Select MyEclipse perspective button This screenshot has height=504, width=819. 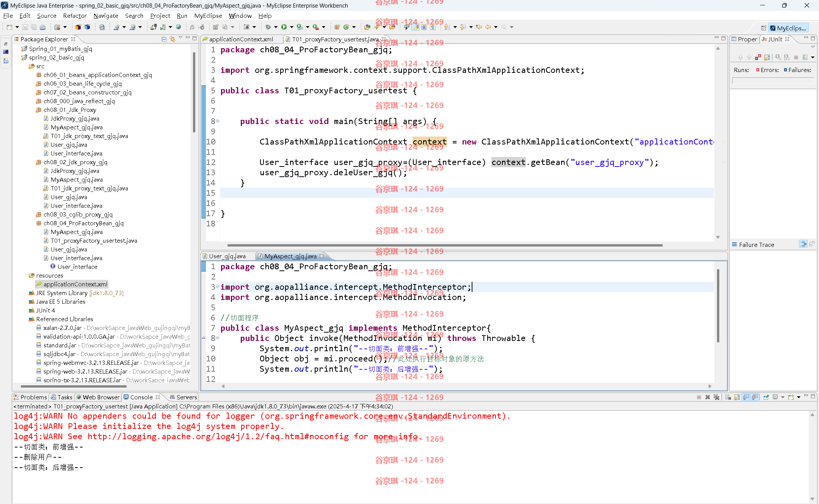coord(788,28)
